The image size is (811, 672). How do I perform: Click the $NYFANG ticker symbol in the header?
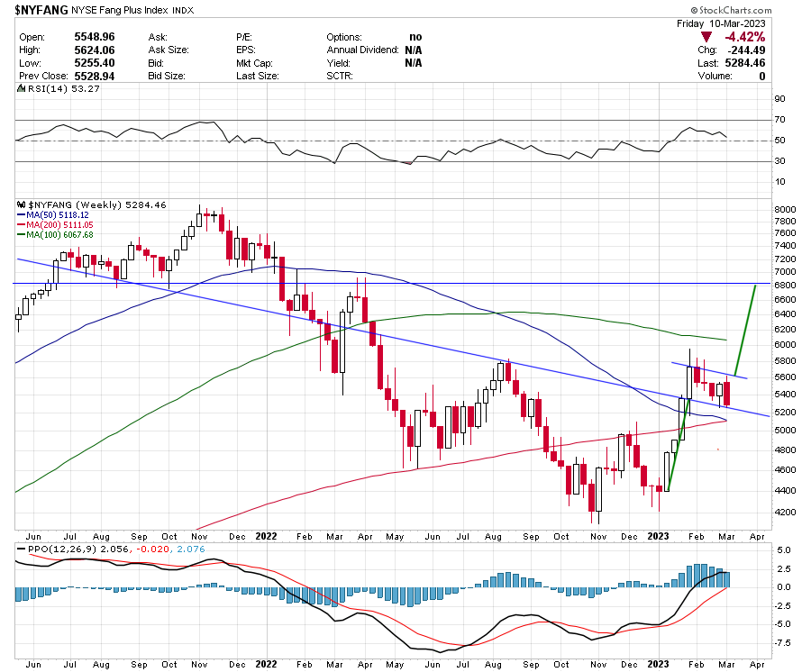(x=41, y=9)
